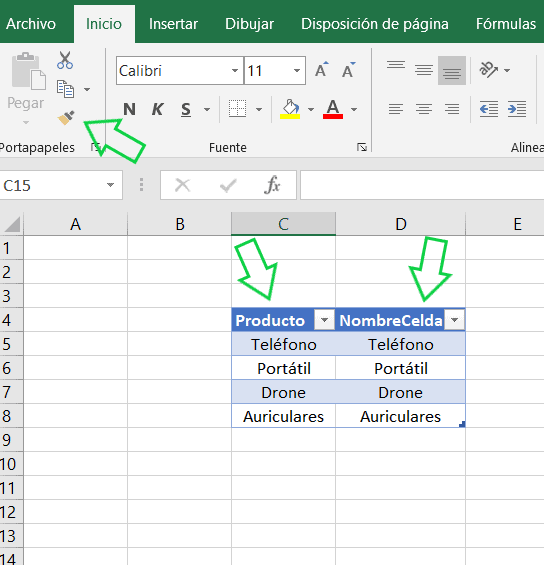Screen dimensions: 544x565
Task: Open fill color dropdown arrow
Action: [x=311, y=109]
